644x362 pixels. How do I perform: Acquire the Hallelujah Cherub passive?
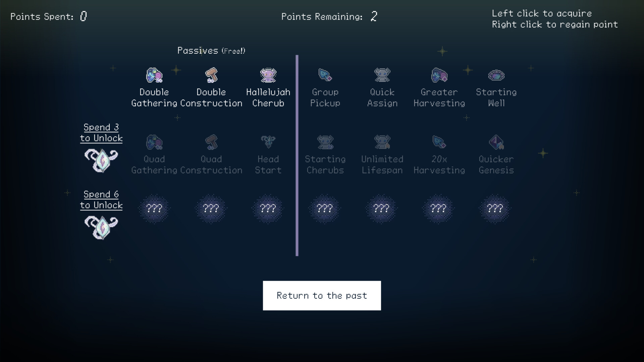[x=268, y=75]
